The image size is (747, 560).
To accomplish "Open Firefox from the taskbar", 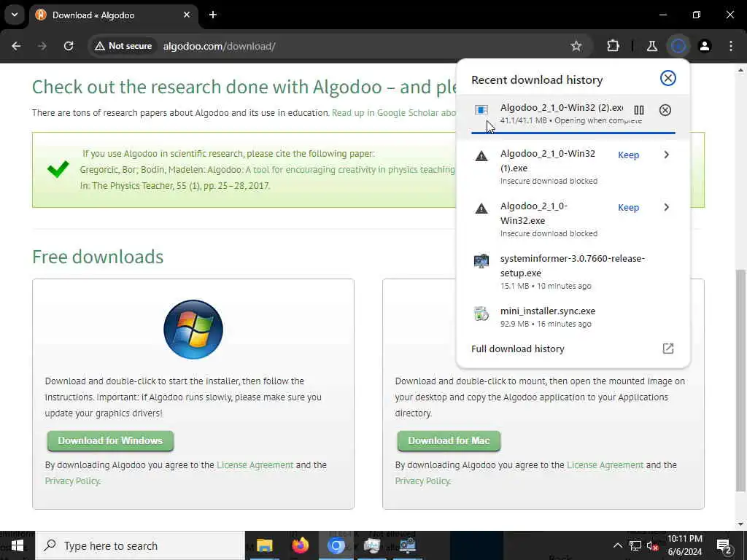I will click(x=300, y=545).
